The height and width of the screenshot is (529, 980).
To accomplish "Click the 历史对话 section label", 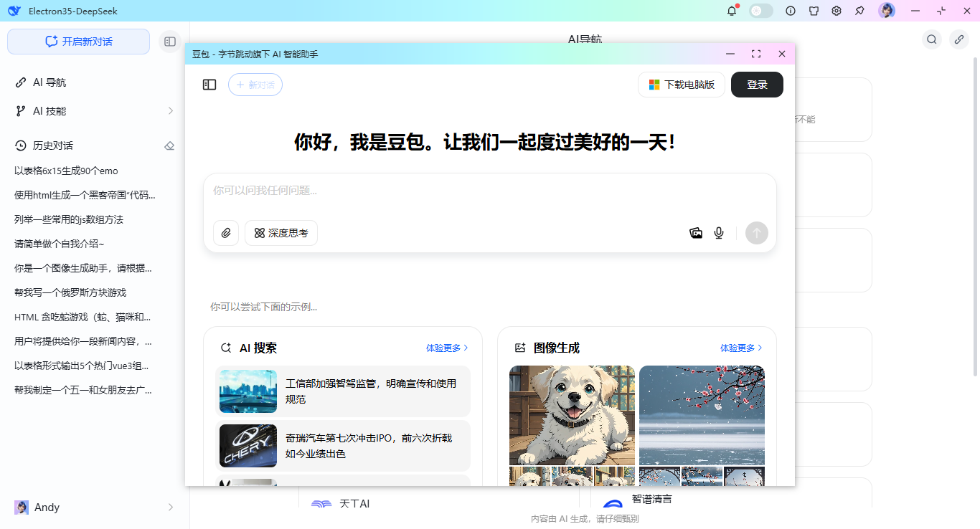I will click(53, 146).
